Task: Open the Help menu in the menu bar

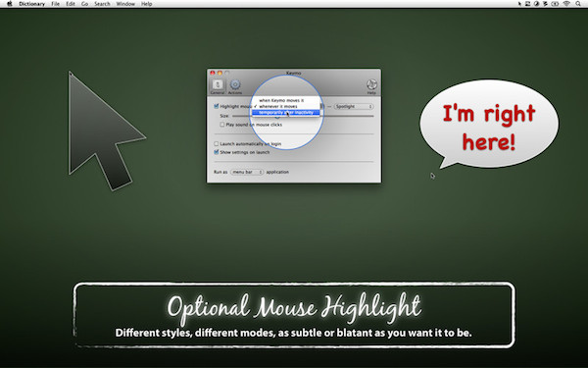Action: (x=147, y=4)
